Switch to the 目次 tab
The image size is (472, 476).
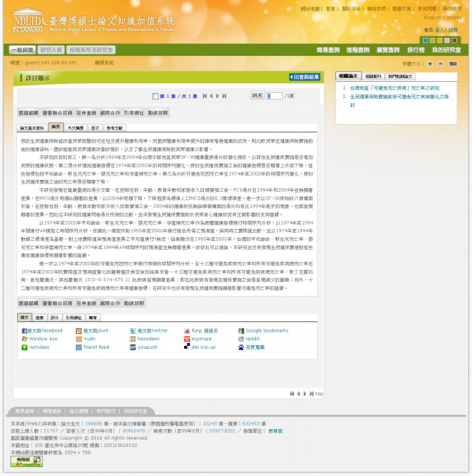95,128
